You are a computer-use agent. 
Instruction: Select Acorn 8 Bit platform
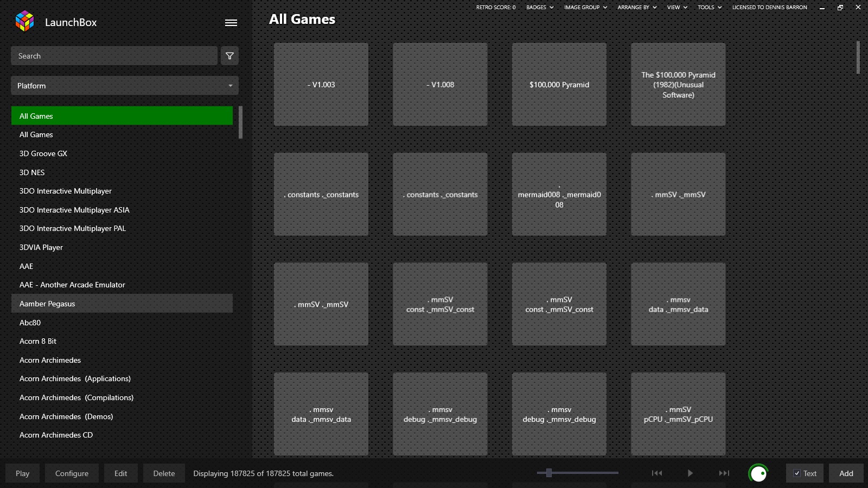pyautogui.click(x=122, y=341)
